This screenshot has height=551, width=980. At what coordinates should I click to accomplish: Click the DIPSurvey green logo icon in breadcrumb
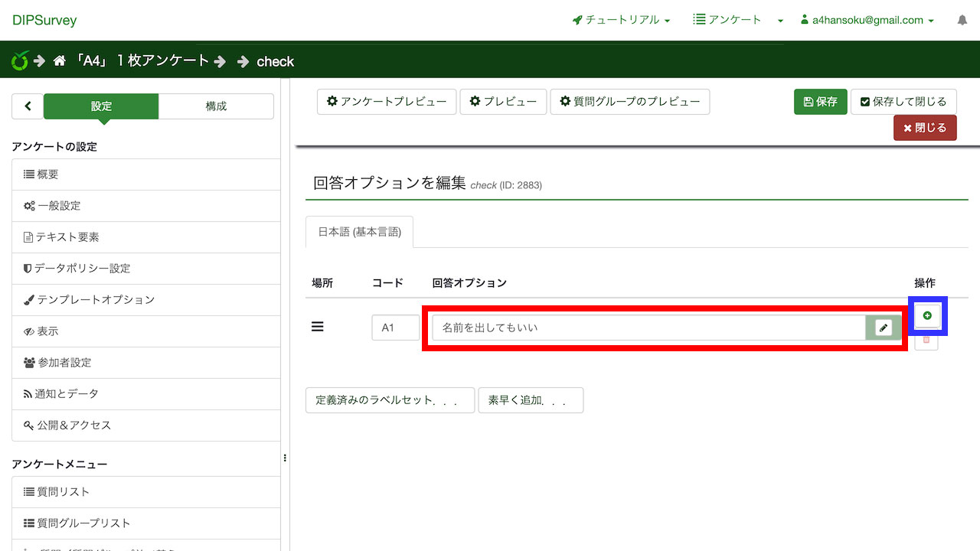pos(21,61)
